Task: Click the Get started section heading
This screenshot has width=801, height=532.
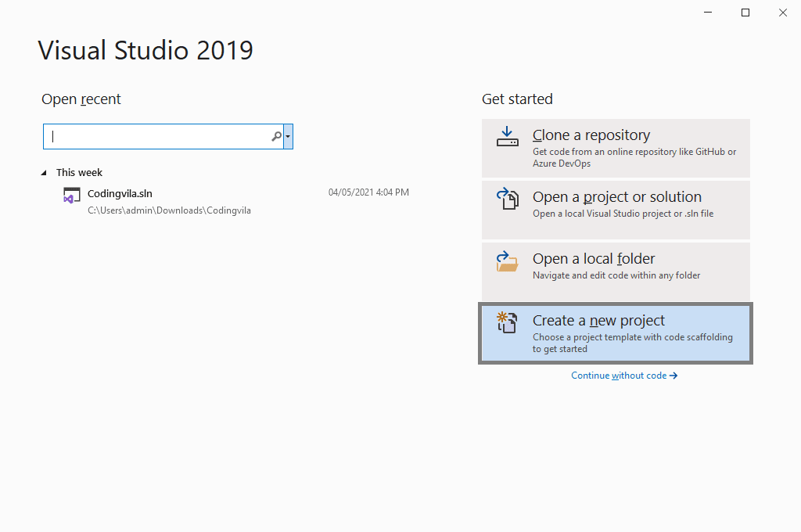Action: point(517,99)
